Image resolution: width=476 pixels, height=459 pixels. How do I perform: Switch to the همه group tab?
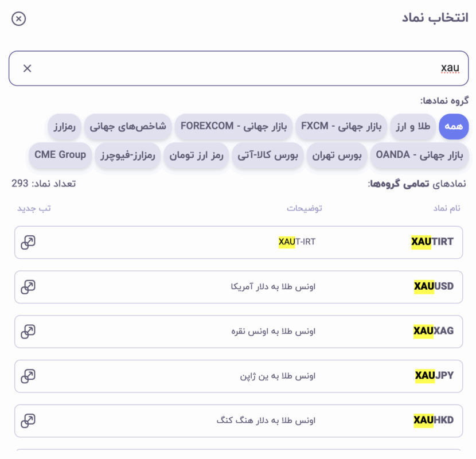click(454, 127)
